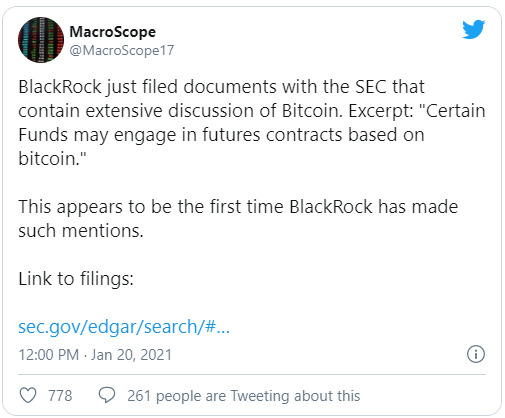Click the 778 likes count
505x418 pixels.
tap(60, 396)
